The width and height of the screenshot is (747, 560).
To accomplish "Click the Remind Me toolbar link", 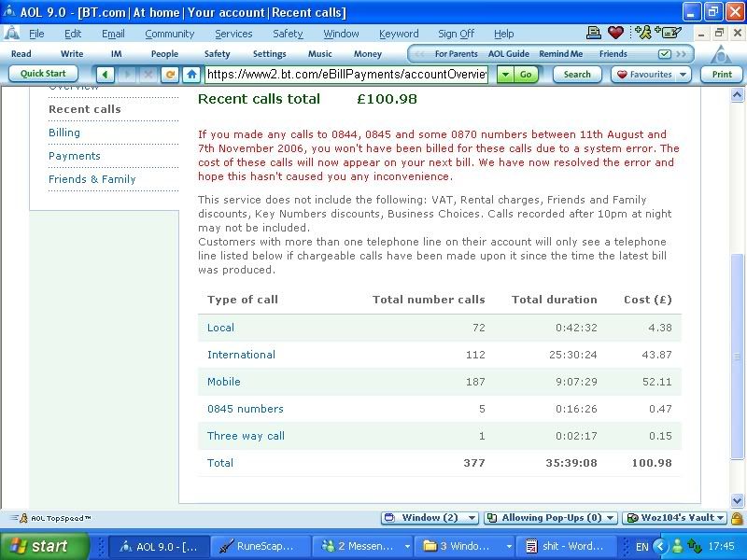I will coord(561,54).
